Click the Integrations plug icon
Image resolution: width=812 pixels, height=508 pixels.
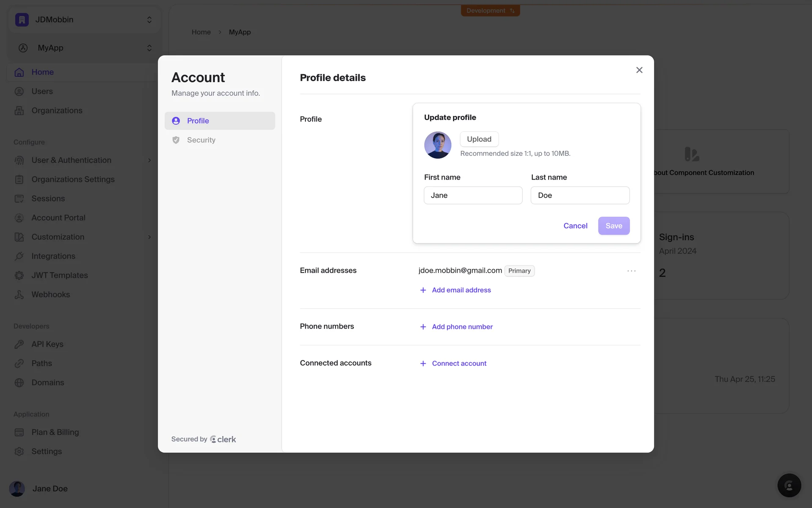click(x=19, y=256)
